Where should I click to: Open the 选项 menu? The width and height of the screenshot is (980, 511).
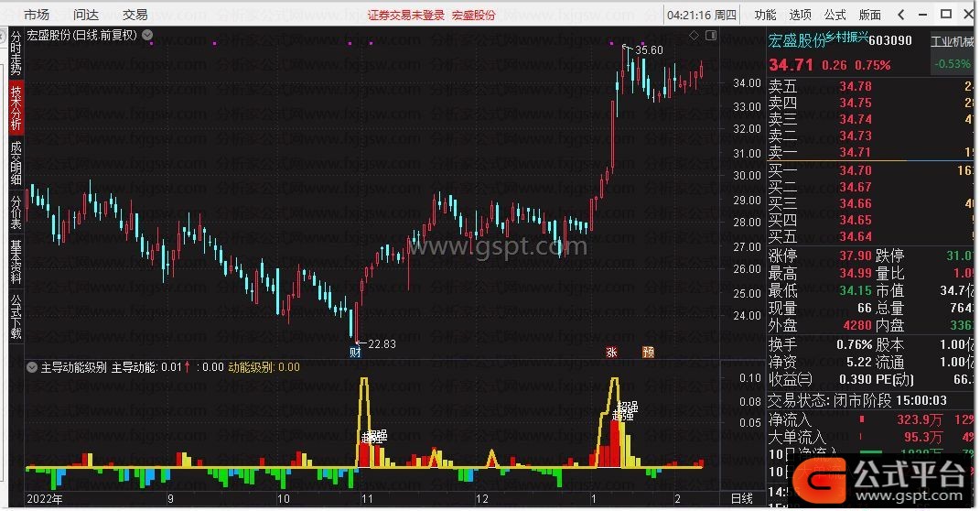coord(800,15)
